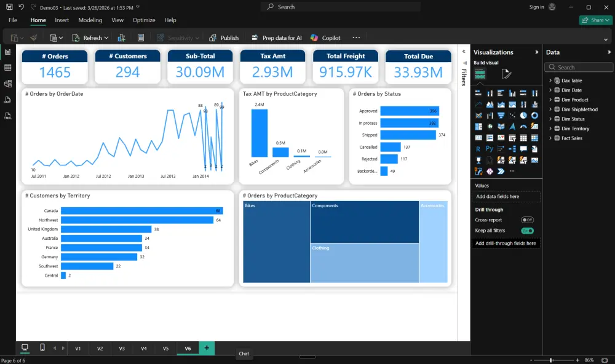Viewport: 615px width, 364px height.
Task: Select the Build visual icon
Action: click(x=480, y=73)
